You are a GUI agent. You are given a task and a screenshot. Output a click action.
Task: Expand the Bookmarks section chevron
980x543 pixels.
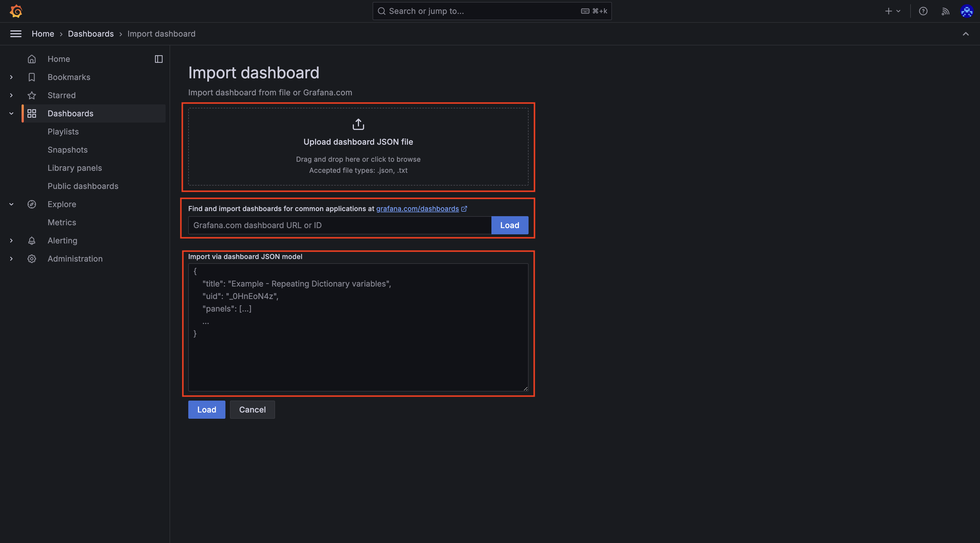coord(11,77)
